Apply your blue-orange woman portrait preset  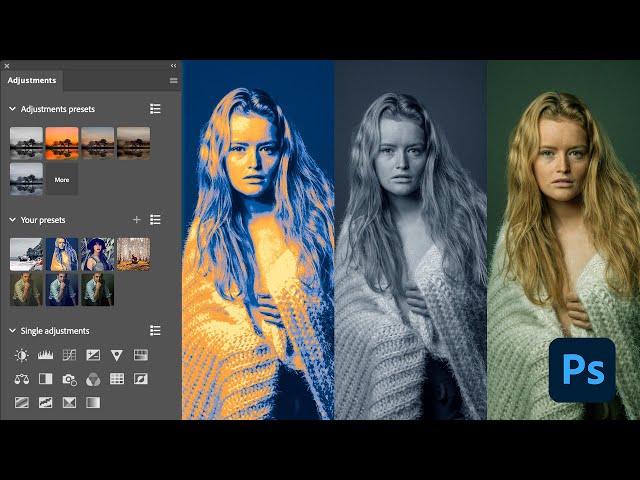pos(62,254)
